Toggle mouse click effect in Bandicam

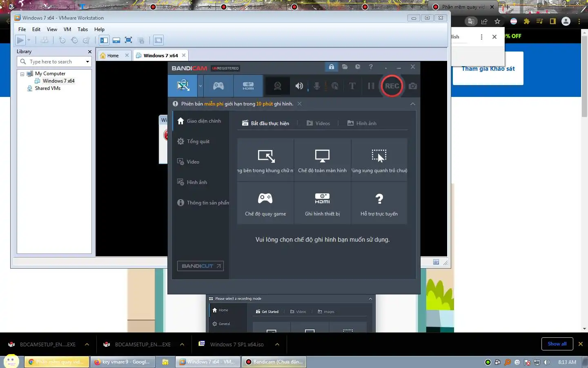point(335,86)
